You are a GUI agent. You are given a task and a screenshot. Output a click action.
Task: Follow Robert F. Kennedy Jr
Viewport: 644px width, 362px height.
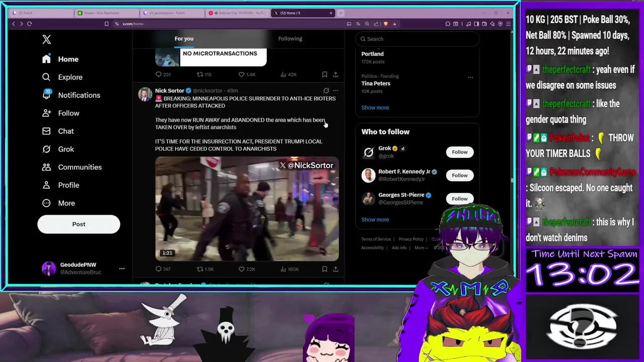coord(459,175)
